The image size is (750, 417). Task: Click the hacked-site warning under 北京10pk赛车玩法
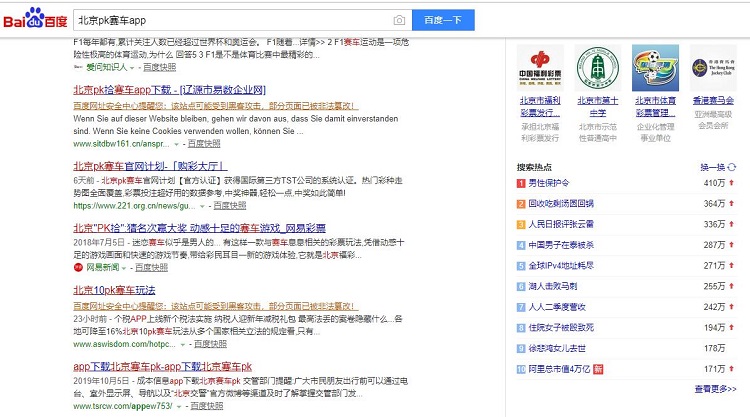click(216, 306)
